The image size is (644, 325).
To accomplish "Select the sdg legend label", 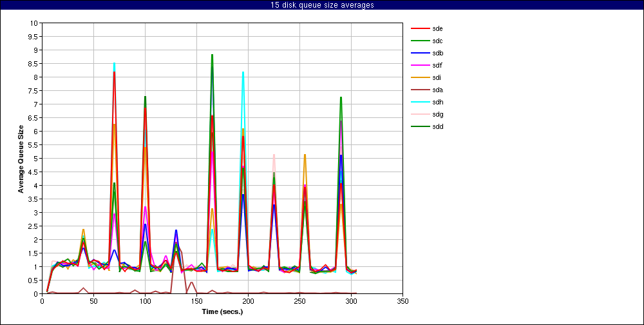I will 437,114.
